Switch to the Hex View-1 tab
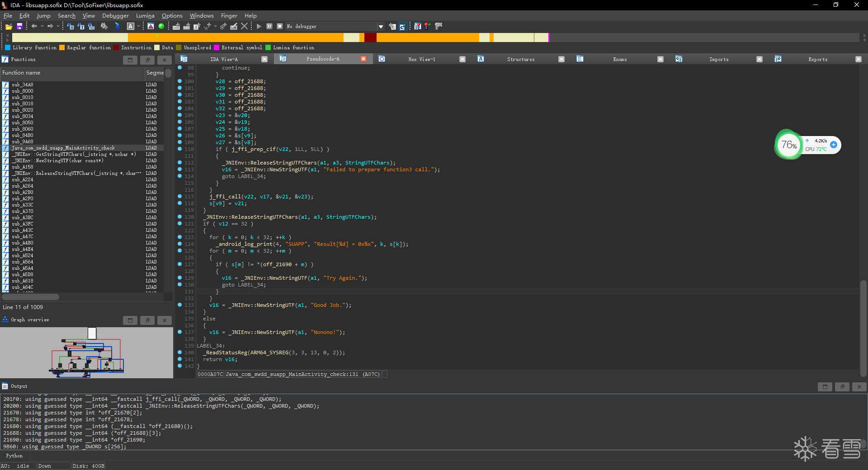The width and height of the screenshot is (868, 470). point(421,59)
